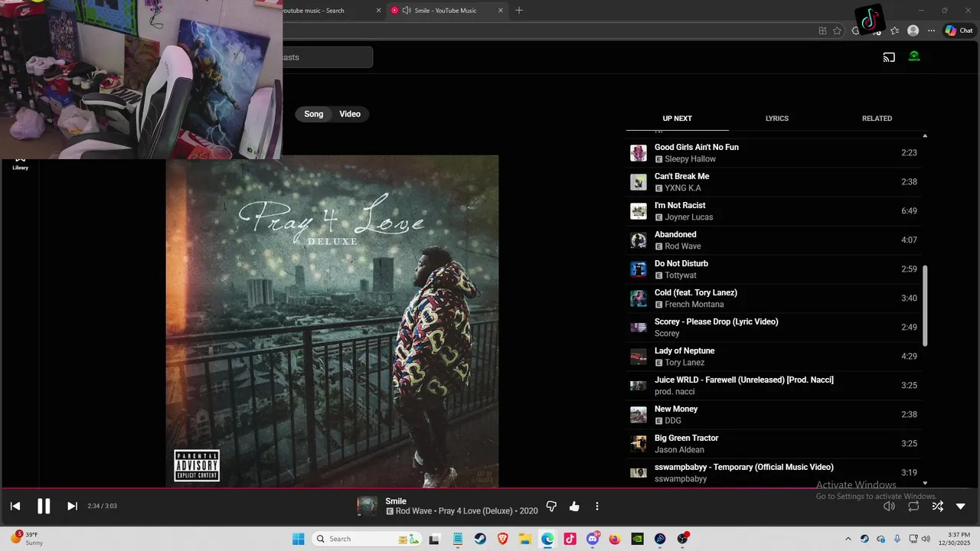Image resolution: width=980 pixels, height=551 pixels.
Task: Play Lady of Neptune by Tory Lanez
Action: (774, 357)
